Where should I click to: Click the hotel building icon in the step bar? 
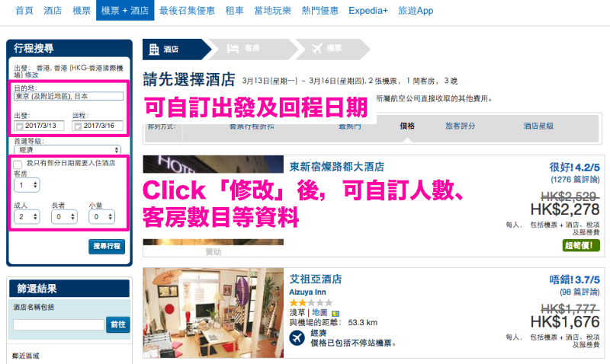[x=154, y=49]
